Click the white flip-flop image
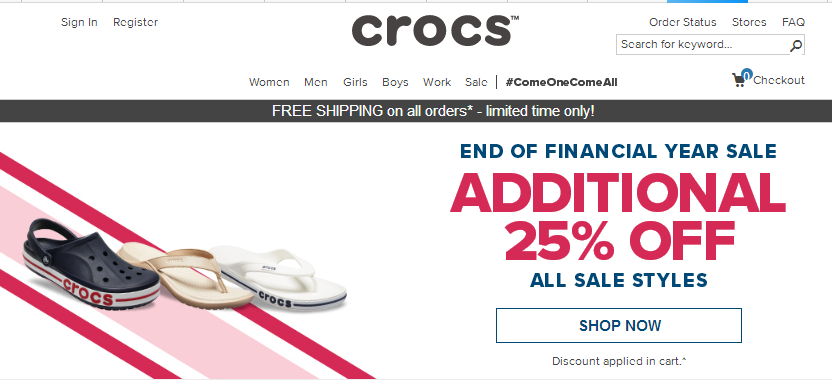This screenshot has height=386, width=832. 278,277
